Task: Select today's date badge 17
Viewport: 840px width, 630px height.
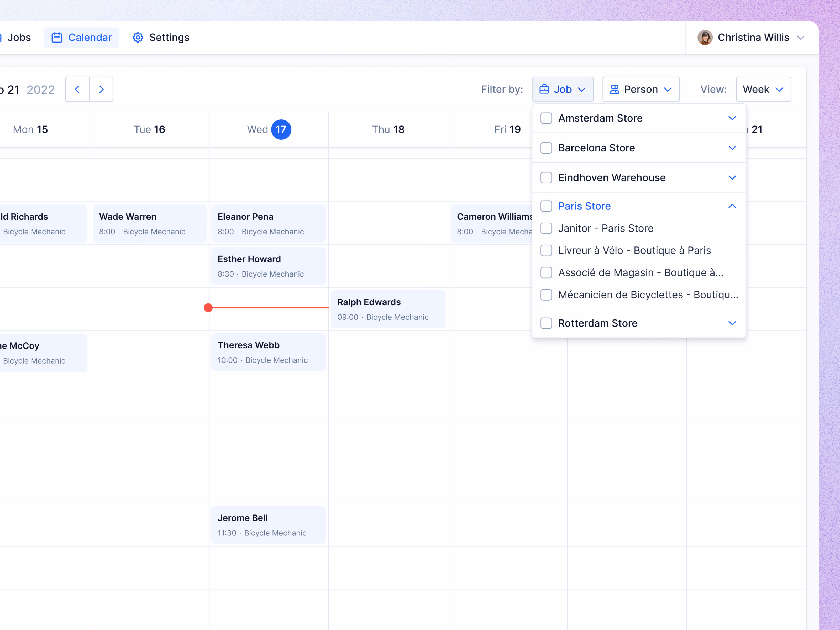Action: pyautogui.click(x=281, y=129)
